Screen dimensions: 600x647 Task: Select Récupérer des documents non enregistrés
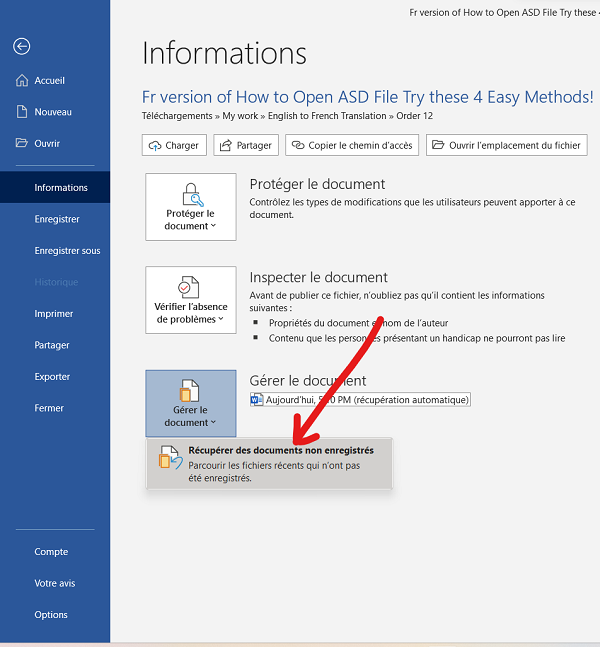click(x=269, y=464)
